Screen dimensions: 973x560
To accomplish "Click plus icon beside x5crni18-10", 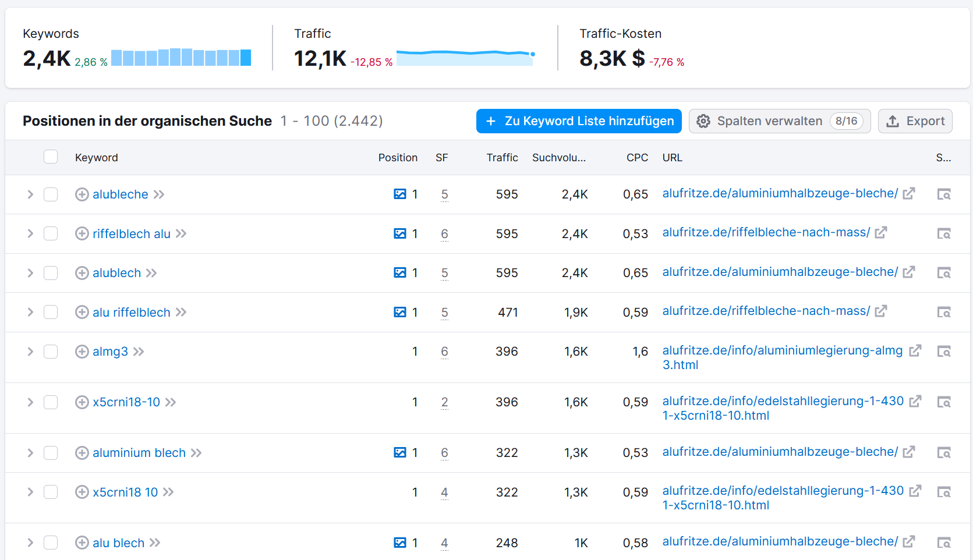I will [82, 402].
